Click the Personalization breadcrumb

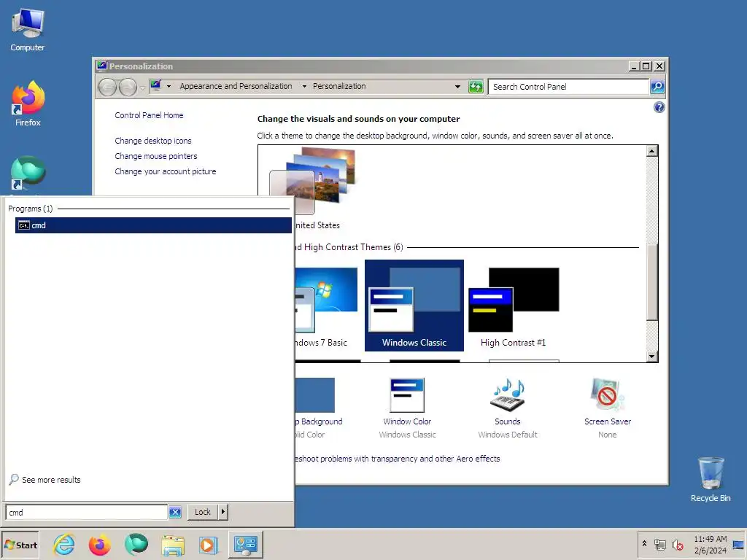pos(339,86)
